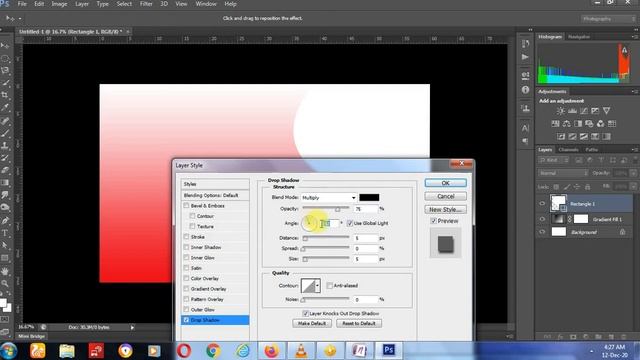The width and height of the screenshot is (640, 360).
Task: Switch to the Navigator tab
Action: pos(579,37)
